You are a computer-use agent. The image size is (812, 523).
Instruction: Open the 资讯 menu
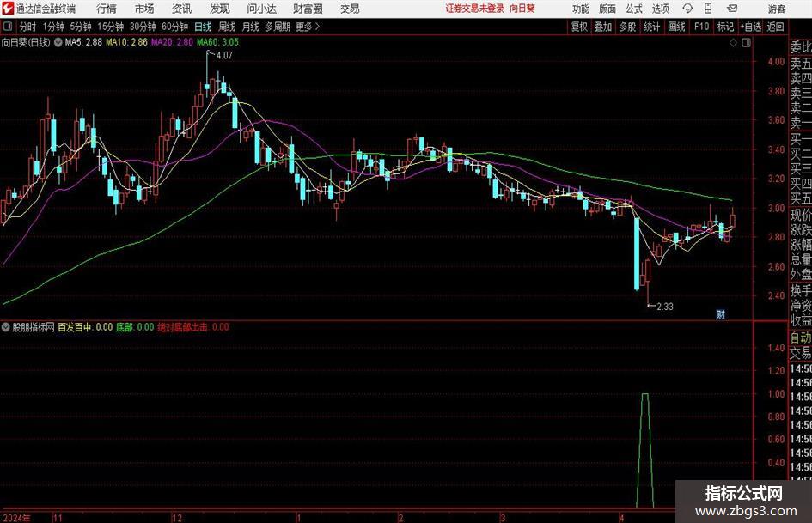(181, 9)
